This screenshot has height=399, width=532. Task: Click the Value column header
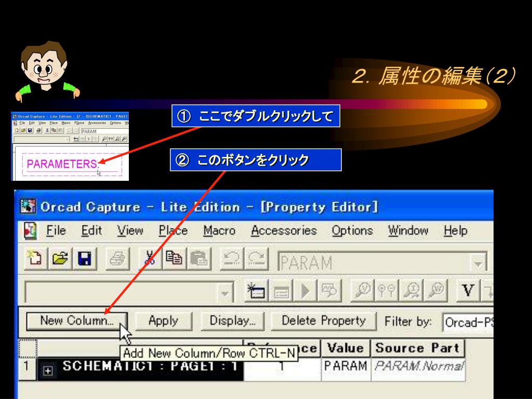tap(345, 348)
